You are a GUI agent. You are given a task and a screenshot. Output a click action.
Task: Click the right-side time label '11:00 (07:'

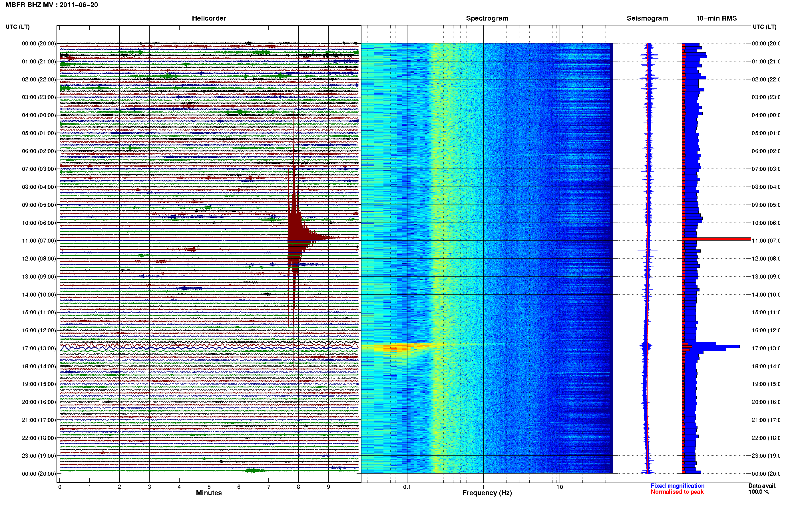click(766, 241)
